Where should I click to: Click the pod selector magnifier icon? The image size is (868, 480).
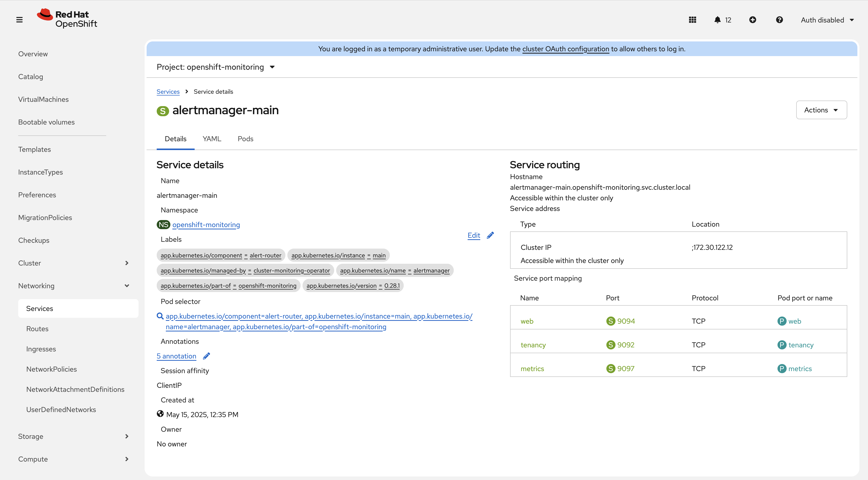click(x=160, y=316)
